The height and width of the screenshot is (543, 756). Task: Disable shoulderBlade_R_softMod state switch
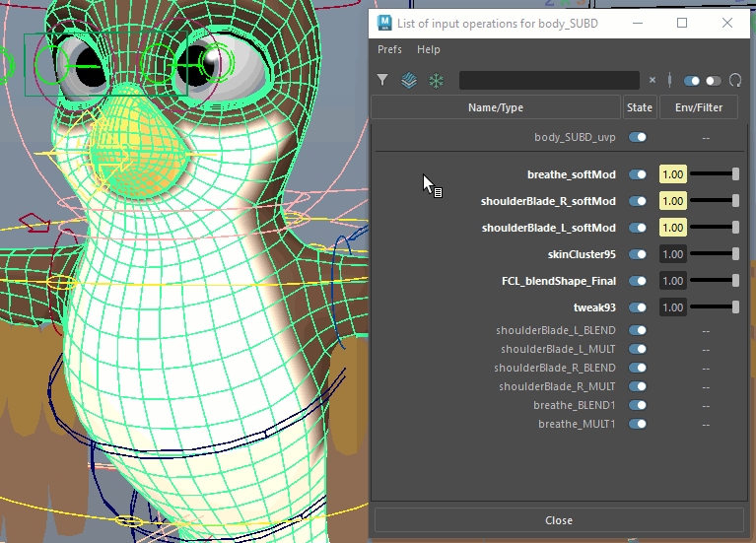pos(638,201)
